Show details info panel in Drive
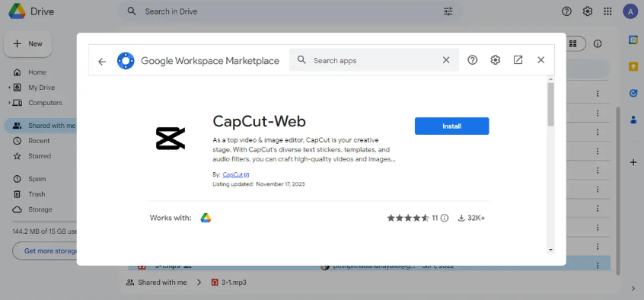This screenshot has width=644, height=300. tap(598, 43)
